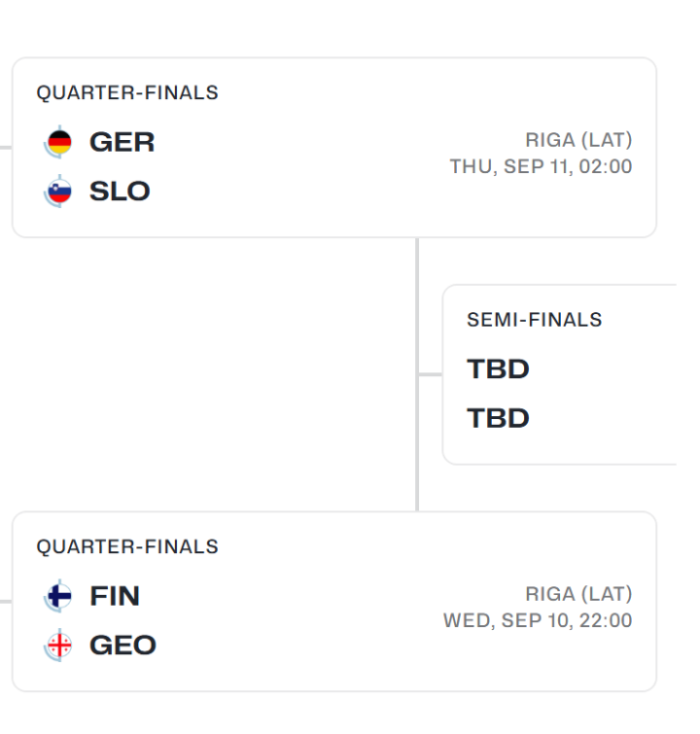Viewport: 700px width, 734px height.
Task: Click the first TBD semi-final team
Action: [498, 369]
